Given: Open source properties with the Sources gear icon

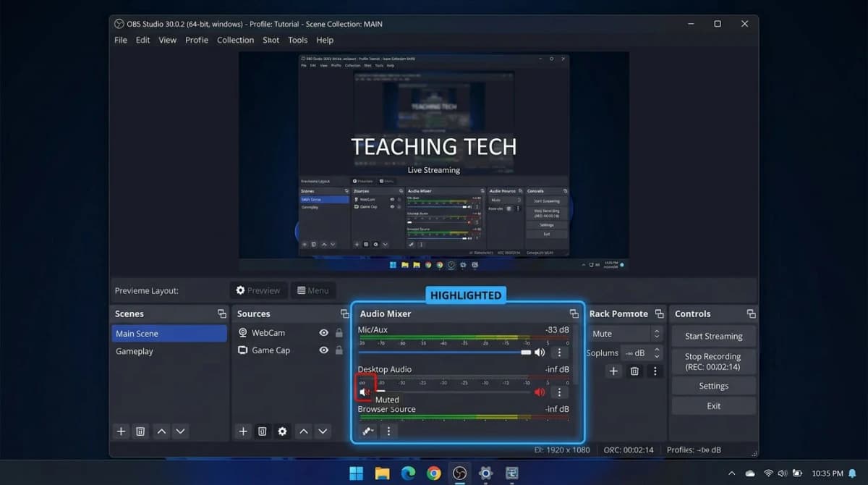Looking at the screenshot, I should pyautogui.click(x=282, y=431).
